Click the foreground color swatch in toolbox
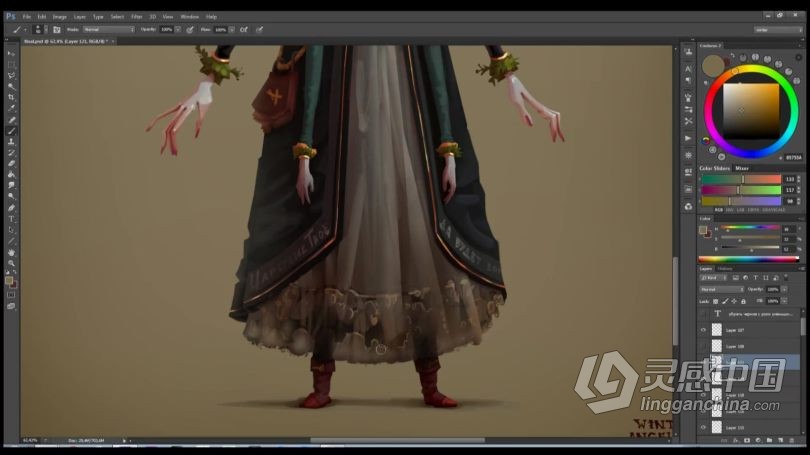This screenshot has width=810, height=455. [x=9, y=280]
